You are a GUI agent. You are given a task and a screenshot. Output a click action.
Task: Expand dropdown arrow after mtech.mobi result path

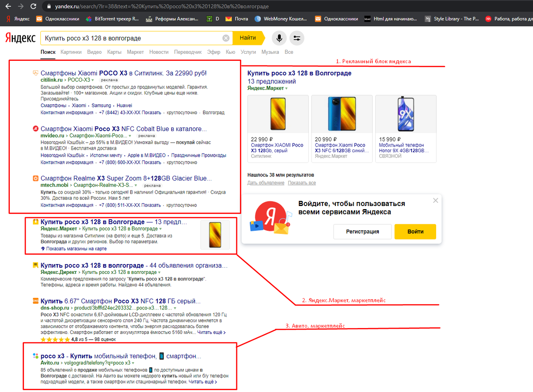tap(136, 185)
